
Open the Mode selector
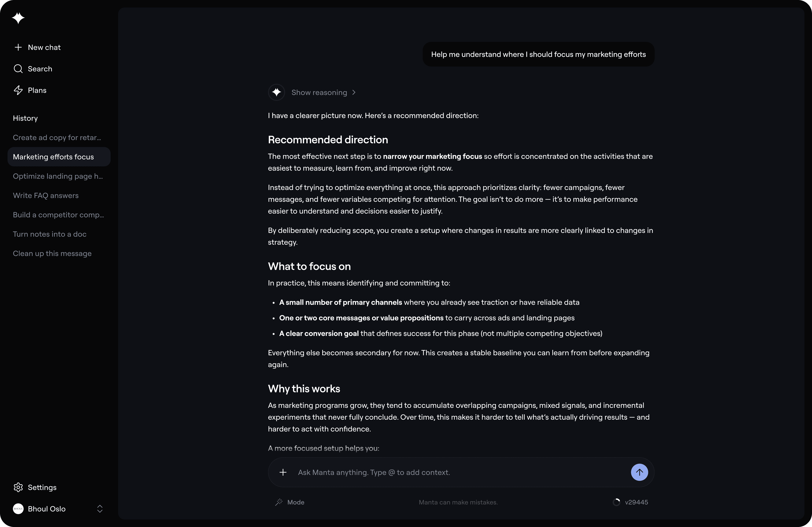[295, 502]
